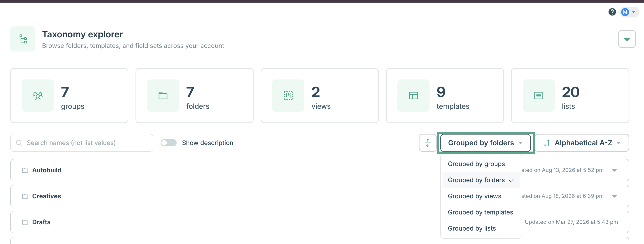Click the search magnifier icon
This screenshot has width=644, height=244.
pos(19,143)
